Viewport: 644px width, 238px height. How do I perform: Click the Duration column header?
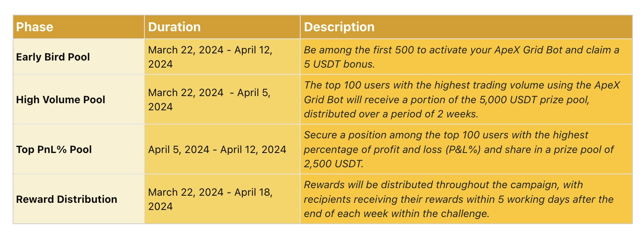(222, 27)
